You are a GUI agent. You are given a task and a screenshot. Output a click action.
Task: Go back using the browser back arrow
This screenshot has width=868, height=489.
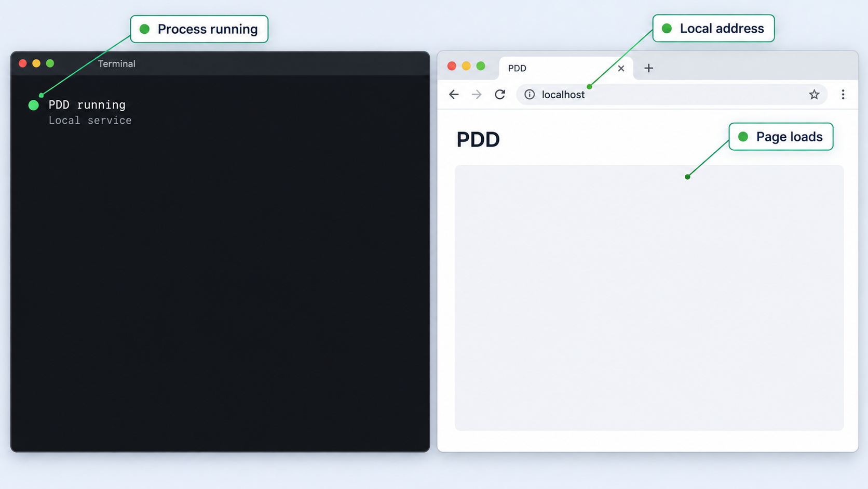point(454,94)
